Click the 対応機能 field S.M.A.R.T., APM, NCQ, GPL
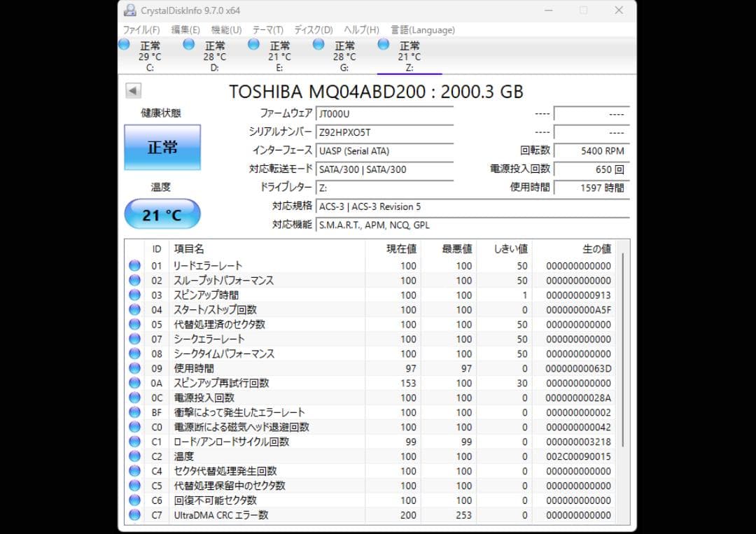The image size is (756, 534). [x=473, y=225]
